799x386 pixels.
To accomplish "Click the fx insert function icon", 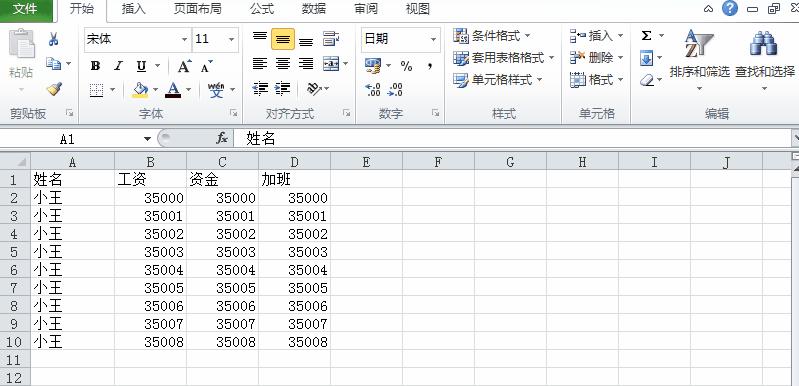I will tap(222, 138).
